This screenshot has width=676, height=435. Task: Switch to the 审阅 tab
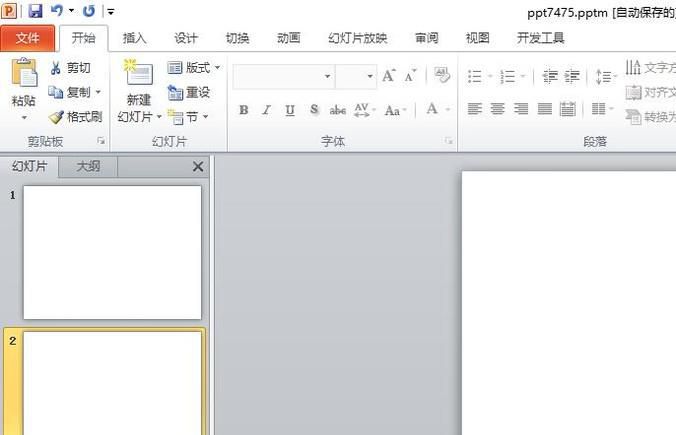coord(427,38)
